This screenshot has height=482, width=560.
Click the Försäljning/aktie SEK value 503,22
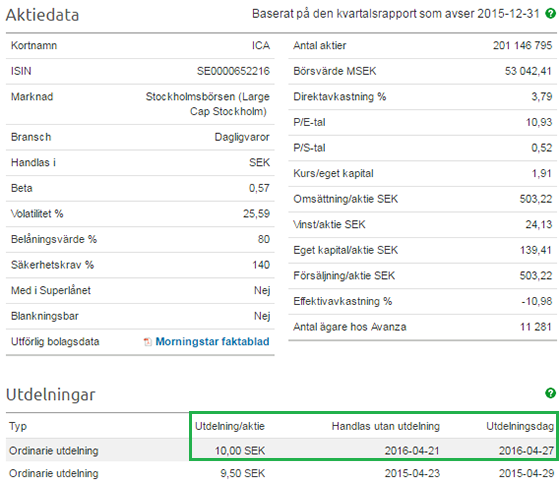point(536,276)
